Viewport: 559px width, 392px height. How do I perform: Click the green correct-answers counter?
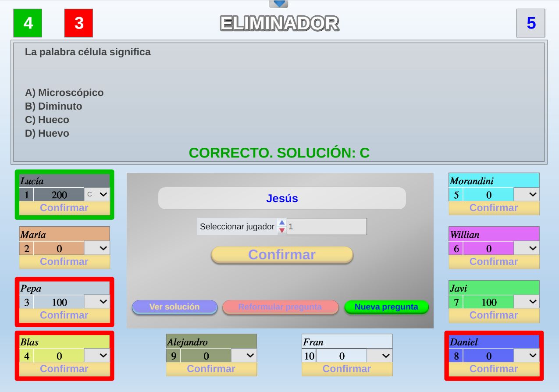(x=28, y=23)
